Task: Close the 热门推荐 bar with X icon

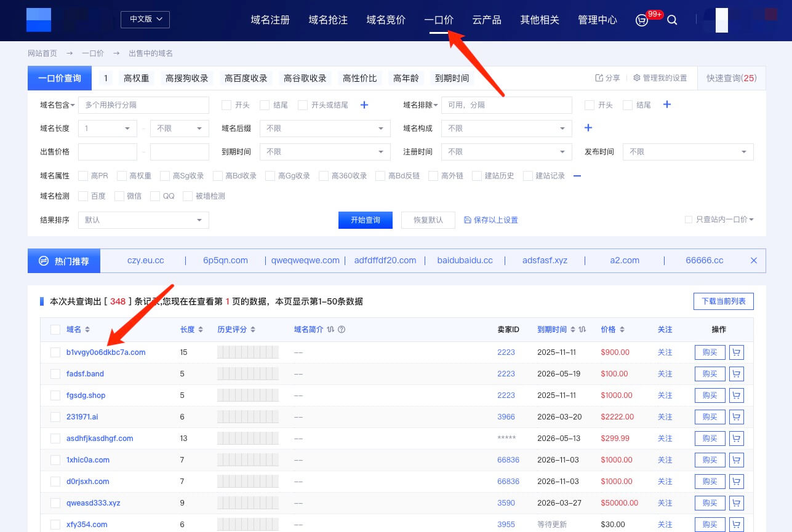Action: coord(754,261)
